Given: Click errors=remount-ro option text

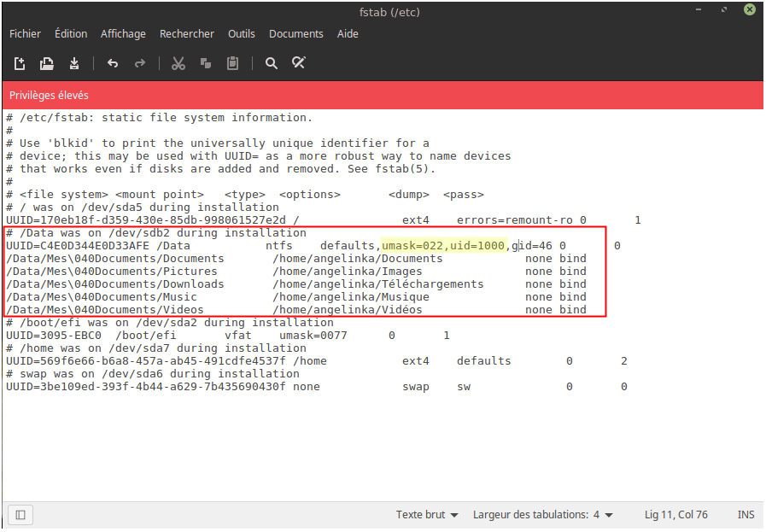Looking at the screenshot, I should (514, 220).
